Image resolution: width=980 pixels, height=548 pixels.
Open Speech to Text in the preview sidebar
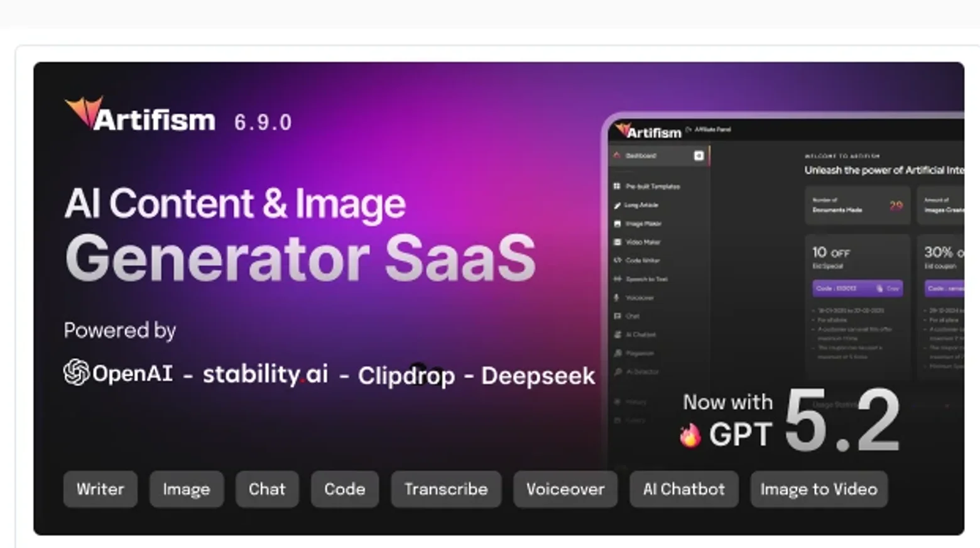coord(646,279)
